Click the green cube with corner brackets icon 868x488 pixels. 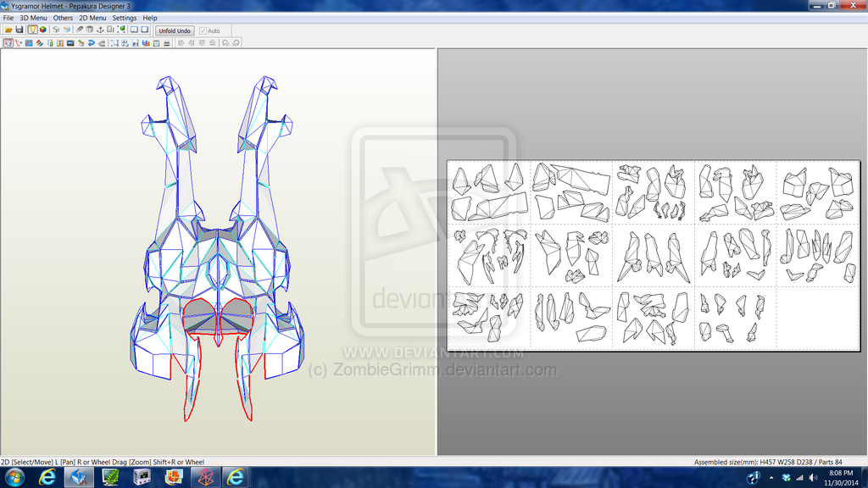(121, 30)
